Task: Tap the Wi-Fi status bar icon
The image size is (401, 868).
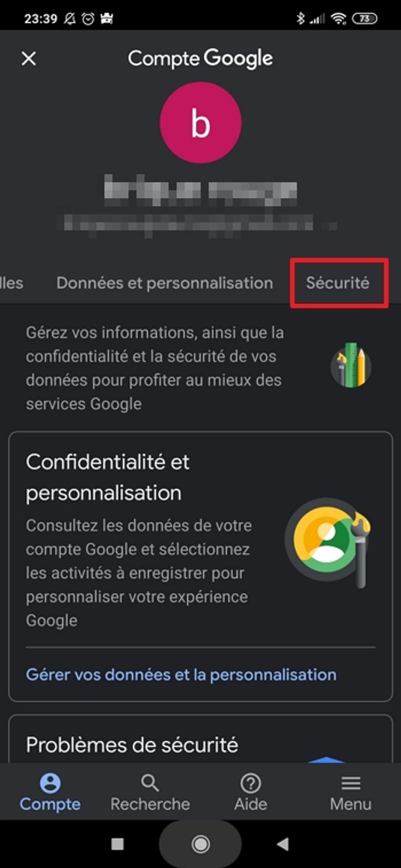Action: coord(339,19)
